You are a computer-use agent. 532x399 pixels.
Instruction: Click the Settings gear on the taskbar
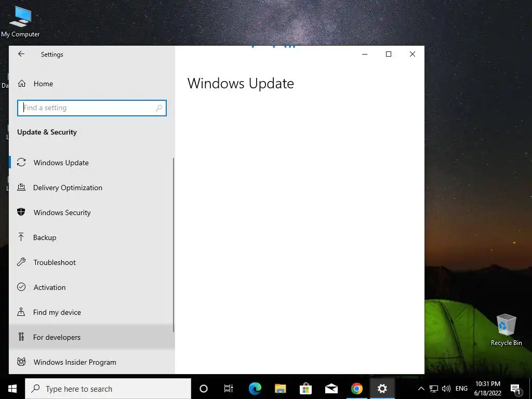point(382,389)
